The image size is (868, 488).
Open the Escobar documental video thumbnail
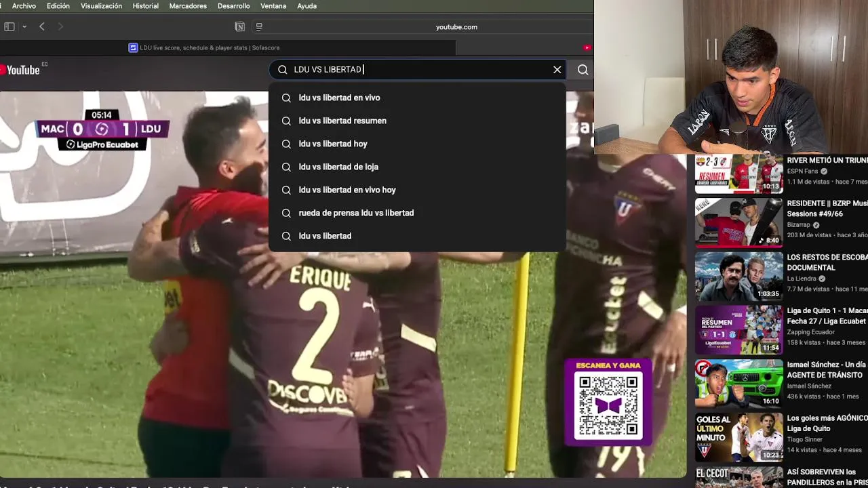pos(738,277)
